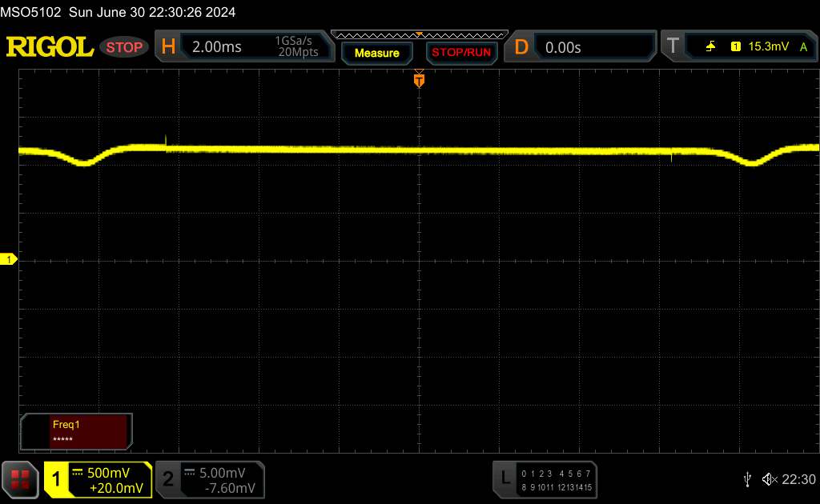Click the 22:30 clock display
The width and height of the screenshot is (820, 504).
[x=798, y=479]
